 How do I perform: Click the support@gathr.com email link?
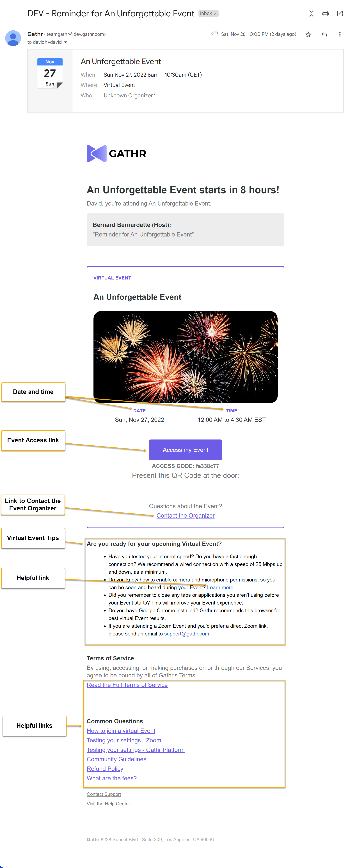[186, 633]
